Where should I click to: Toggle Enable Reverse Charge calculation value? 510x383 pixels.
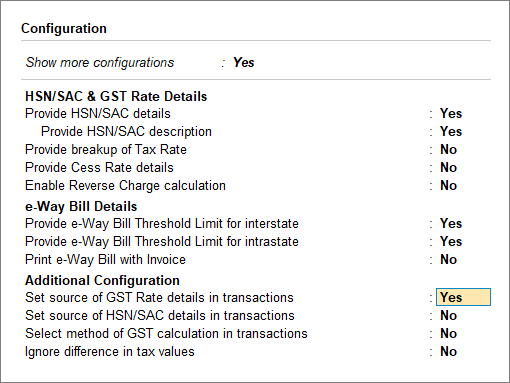(x=448, y=185)
